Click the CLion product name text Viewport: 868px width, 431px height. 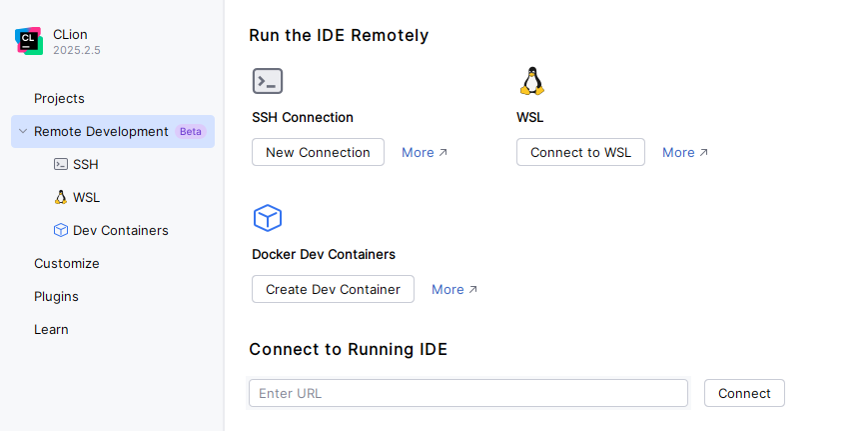pyautogui.click(x=70, y=34)
